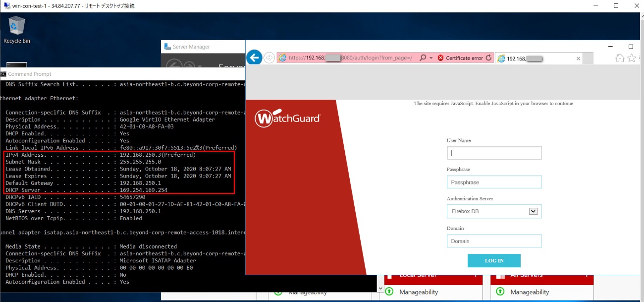Click the DHCP Server 169.254.169.254 line
Image resolution: width=644 pixels, height=302 pixels.
(x=86, y=190)
